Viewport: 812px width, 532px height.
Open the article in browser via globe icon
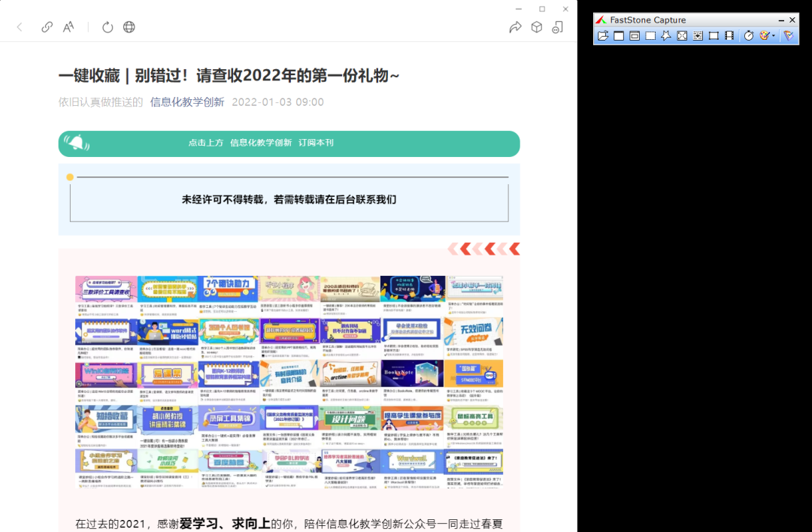[x=129, y=26]
